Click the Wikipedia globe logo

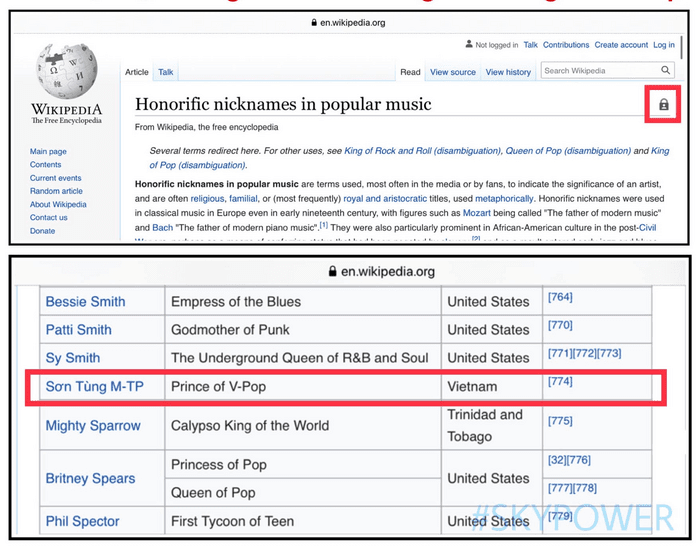pyautogui.click(x=67, y=71)
